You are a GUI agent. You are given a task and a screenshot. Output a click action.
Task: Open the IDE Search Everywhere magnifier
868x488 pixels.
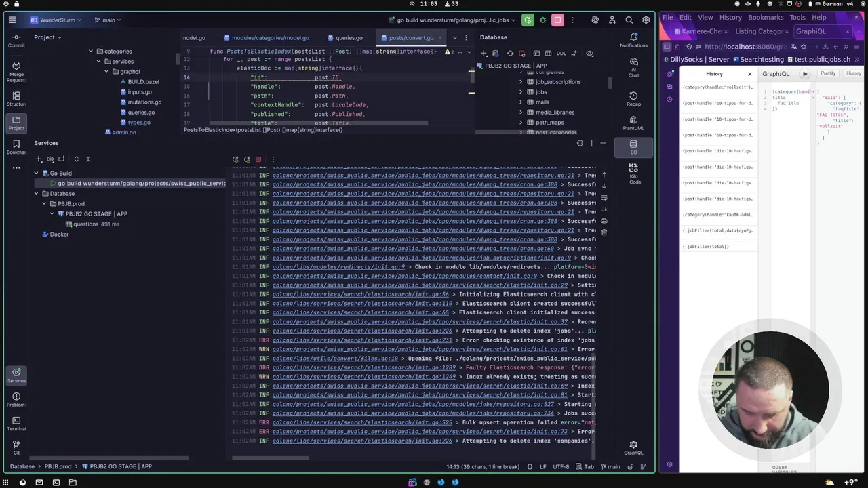pos(629,20)
